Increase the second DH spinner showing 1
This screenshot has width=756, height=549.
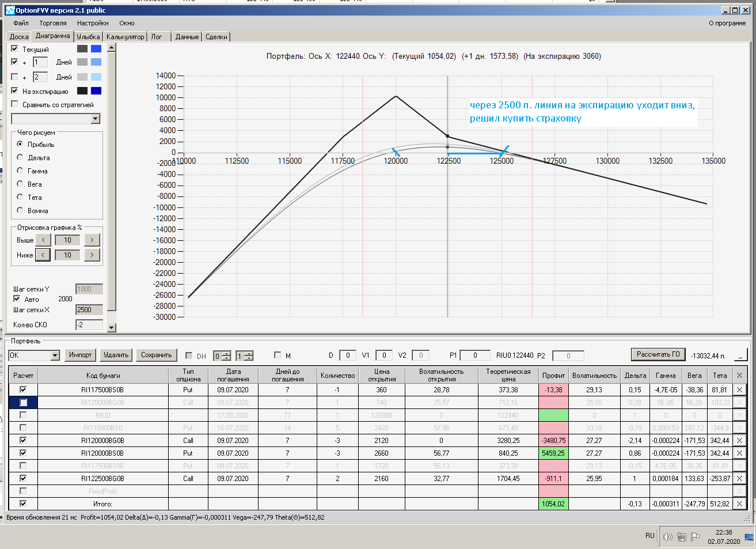248,353
